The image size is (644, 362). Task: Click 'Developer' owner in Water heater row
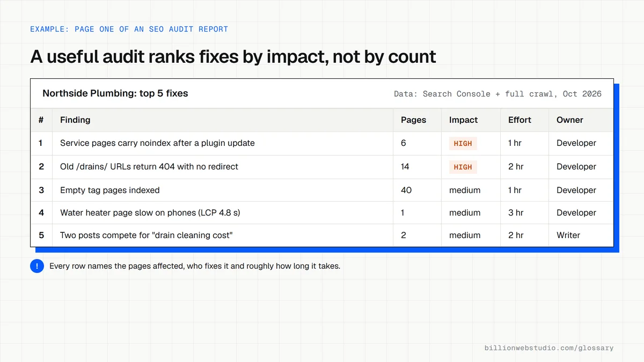[x=576, y=213]
